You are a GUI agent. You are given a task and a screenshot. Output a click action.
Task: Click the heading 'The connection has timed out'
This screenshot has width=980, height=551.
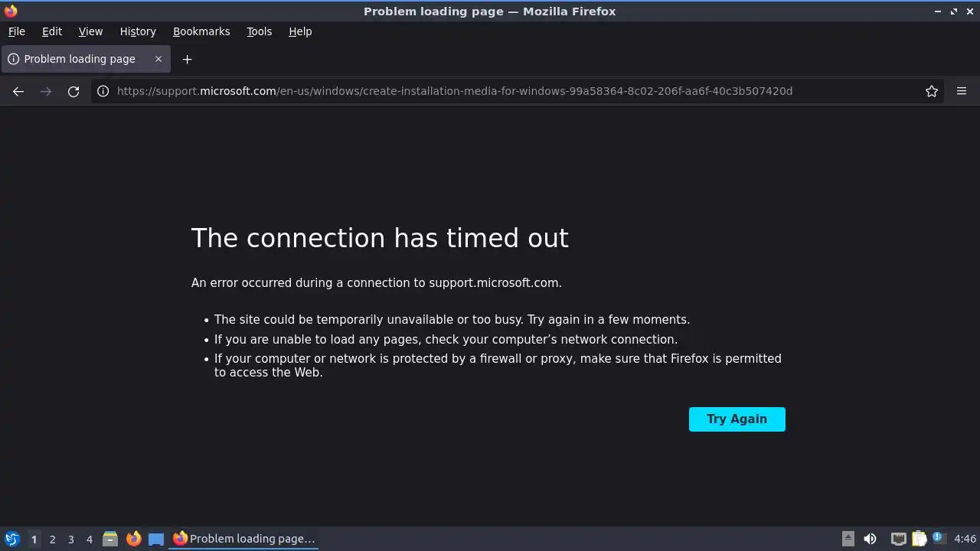point(380,238)
